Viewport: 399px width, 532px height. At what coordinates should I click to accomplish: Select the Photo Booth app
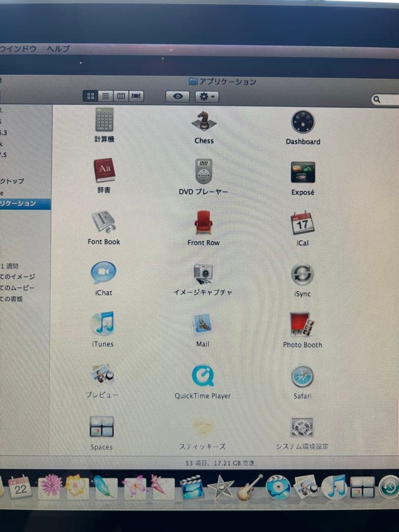click(x=302, y=325)
